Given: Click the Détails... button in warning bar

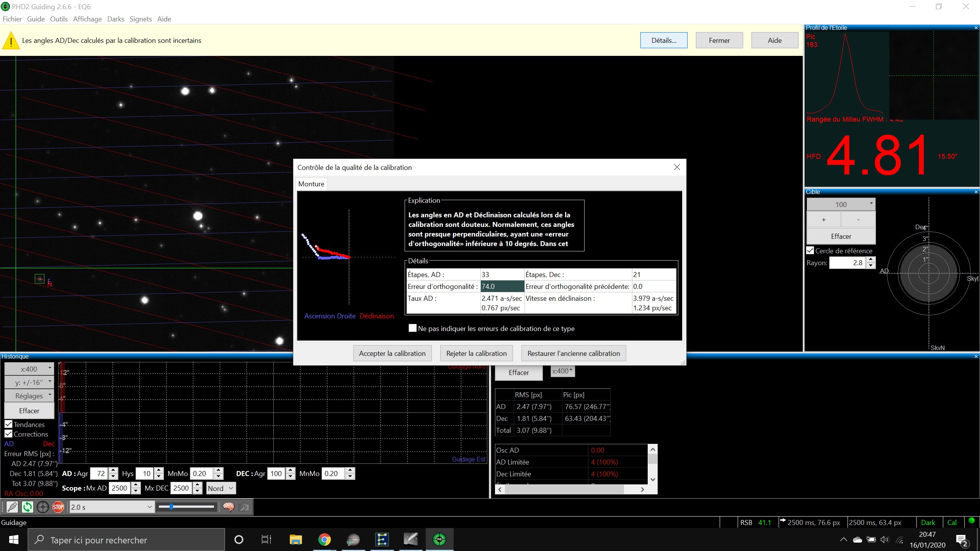Looking at the screenshot, I should [x=663, y=40].
